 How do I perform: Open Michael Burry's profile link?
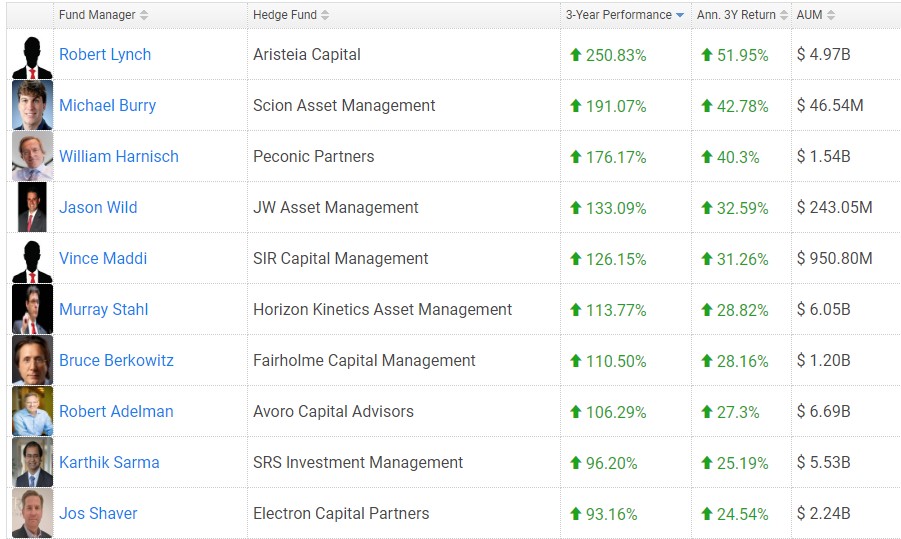(107, 106)
